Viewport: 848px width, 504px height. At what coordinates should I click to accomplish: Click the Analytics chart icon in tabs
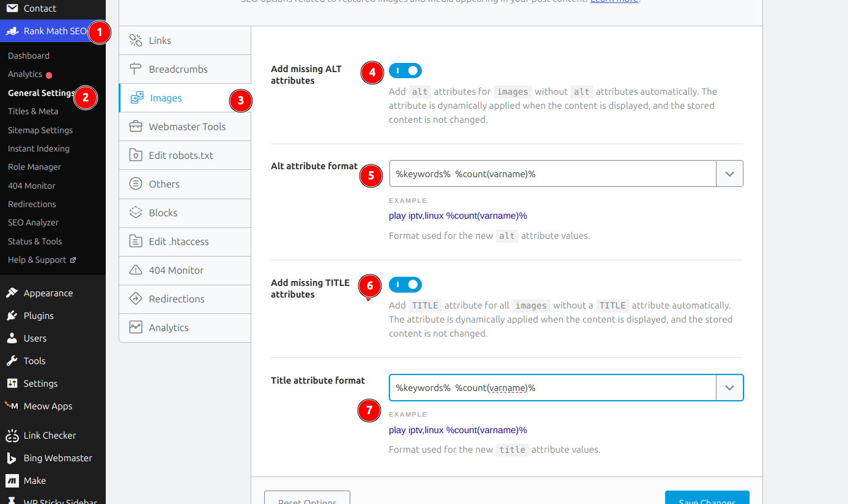point(136,328)
